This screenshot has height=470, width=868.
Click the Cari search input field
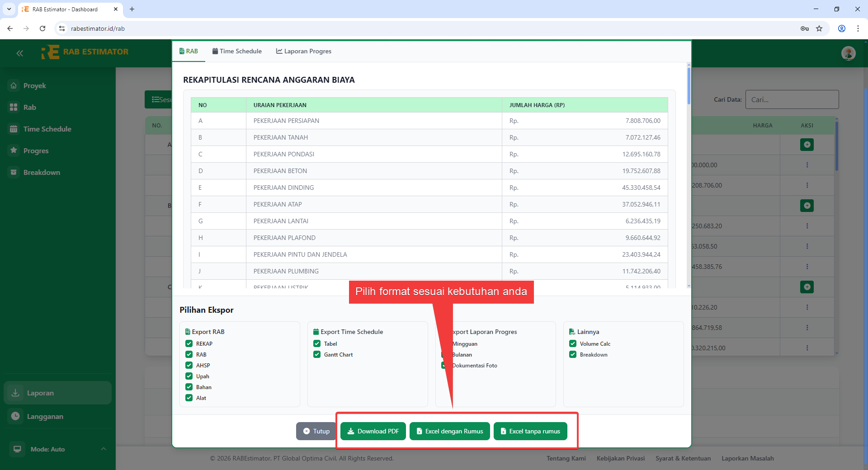pyautogui.click(x=792, y=99)
